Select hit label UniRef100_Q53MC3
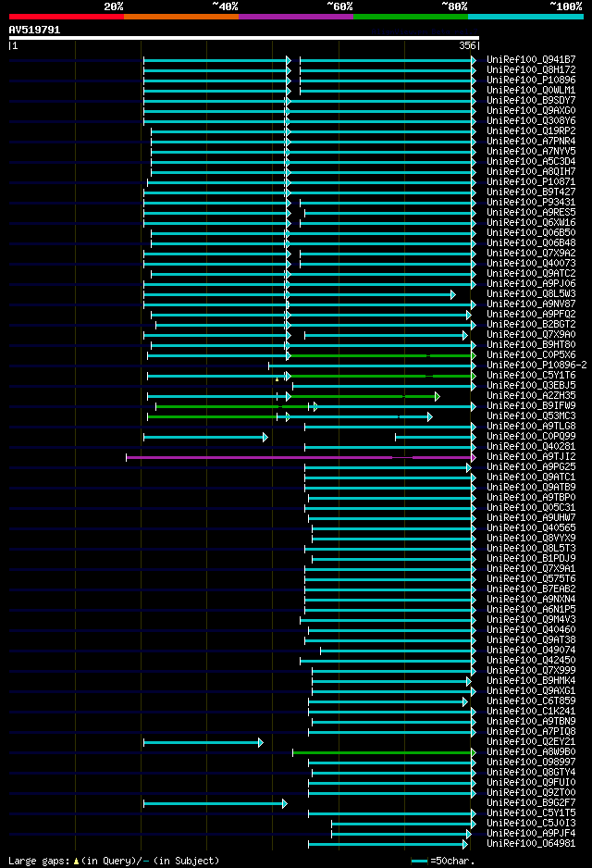 (x=531, y=415)
